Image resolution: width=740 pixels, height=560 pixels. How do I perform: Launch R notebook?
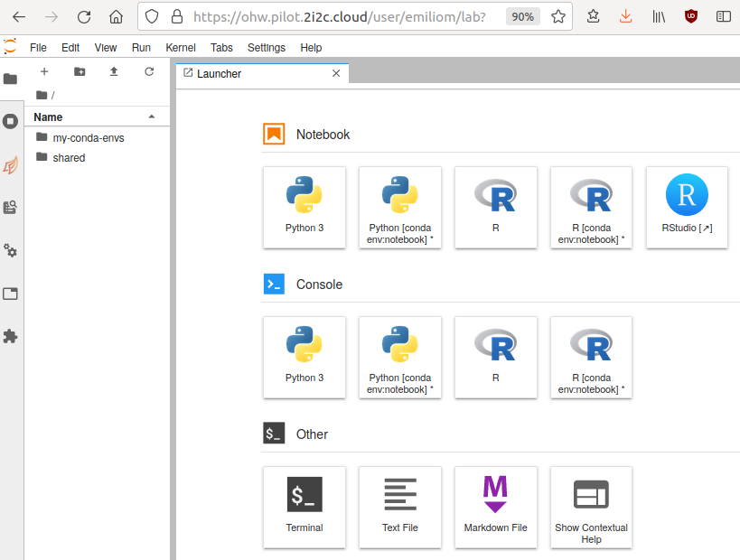pyautogui.click(x=496, y=208)
